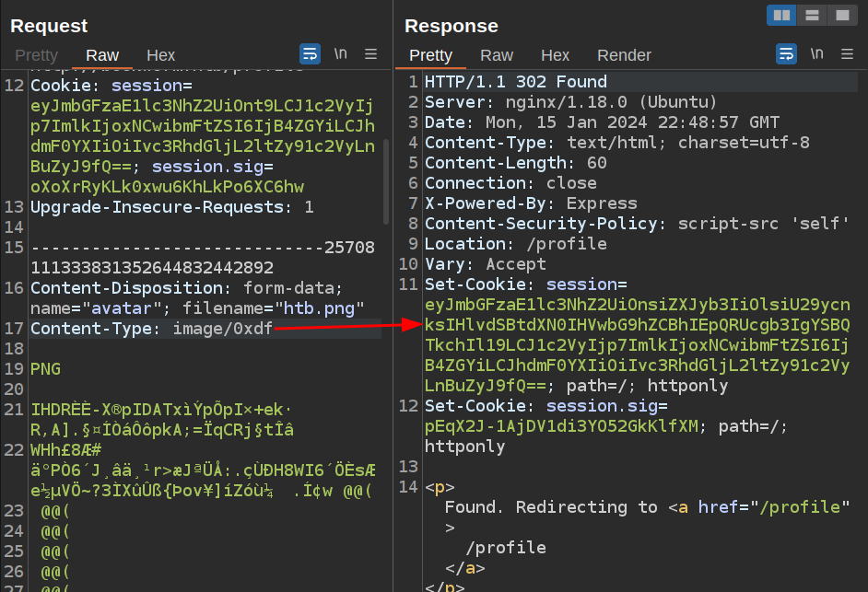
Task: Toggle word wrap in the Request panel
Action: tap(310, 54)
